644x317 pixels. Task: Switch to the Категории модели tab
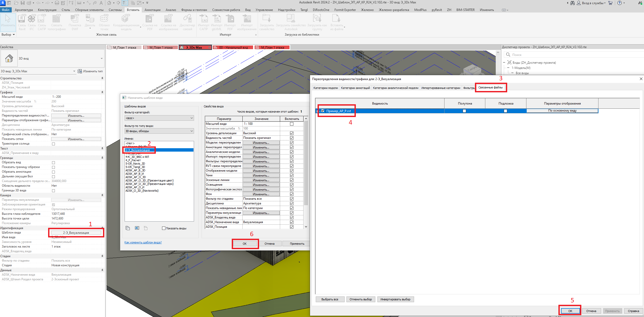coord(326,88)
